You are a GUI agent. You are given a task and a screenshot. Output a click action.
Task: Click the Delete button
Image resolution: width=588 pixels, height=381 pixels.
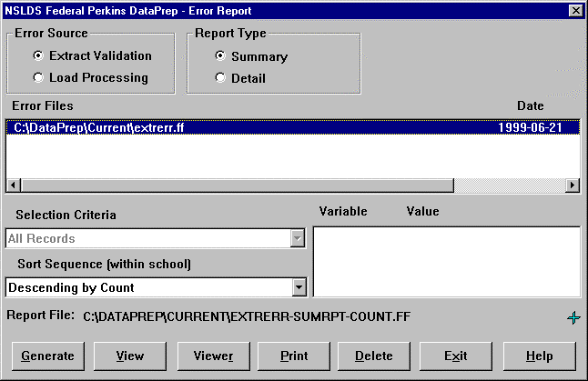(x=374, y=356)
